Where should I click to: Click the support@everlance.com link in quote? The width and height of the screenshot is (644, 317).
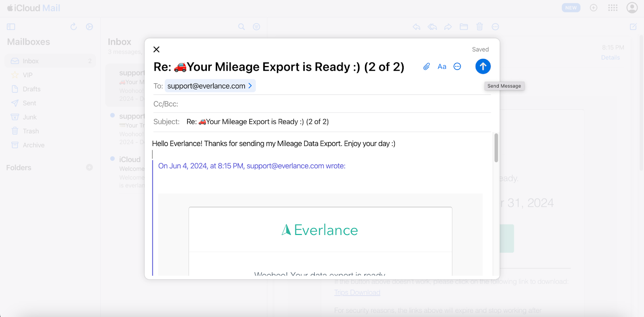(x=285, y=166)
